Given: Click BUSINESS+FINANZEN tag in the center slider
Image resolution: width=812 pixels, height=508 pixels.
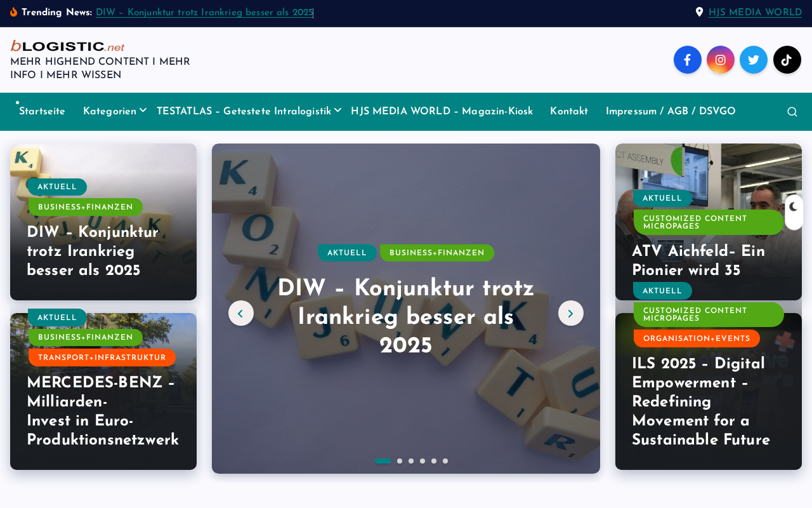Looking at the screenshot, I should point(437,253).
